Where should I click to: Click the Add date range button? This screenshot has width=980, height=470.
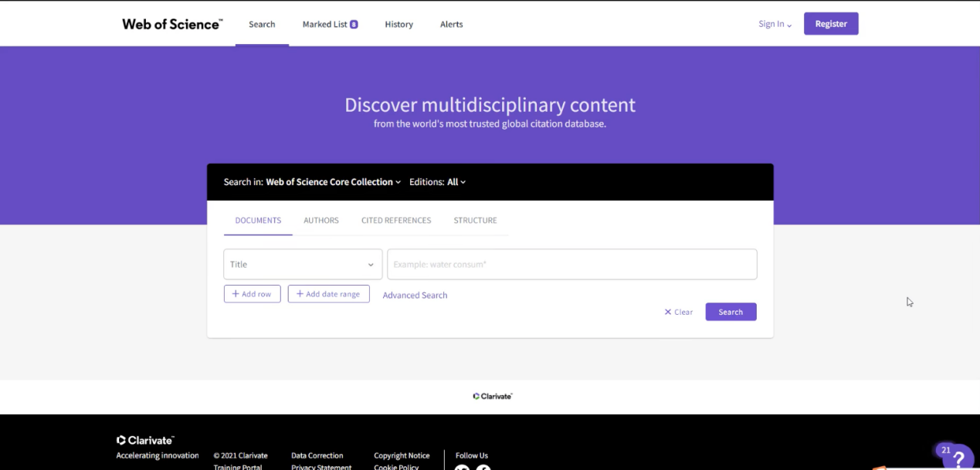tap(328, 294)
